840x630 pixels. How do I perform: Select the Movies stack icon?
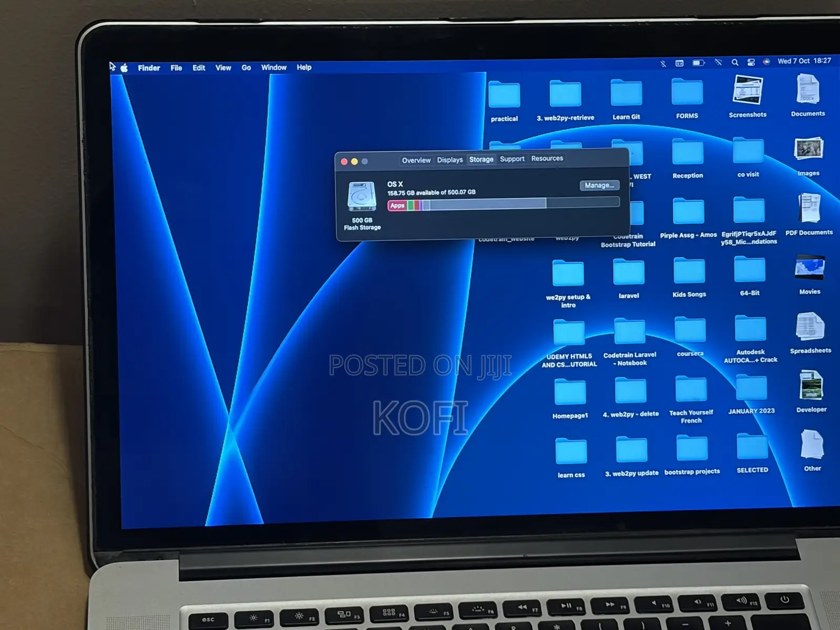point(810,269)
